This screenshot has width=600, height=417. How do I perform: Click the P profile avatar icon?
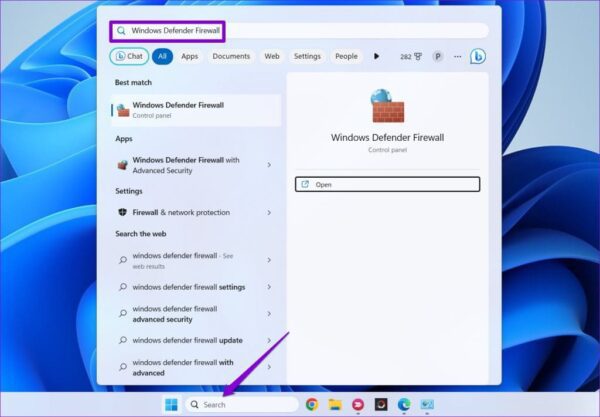(x=438, y=56)
